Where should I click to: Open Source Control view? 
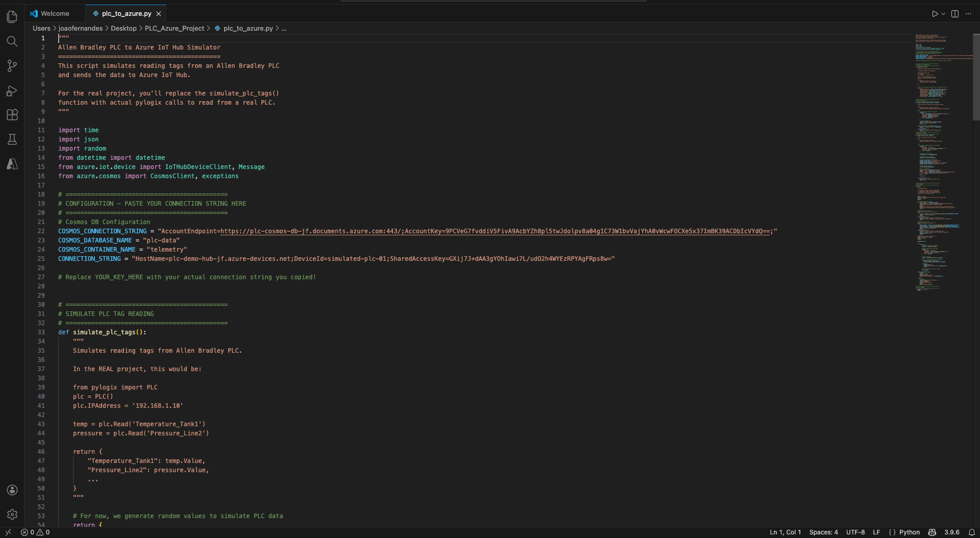click(12, 66)
